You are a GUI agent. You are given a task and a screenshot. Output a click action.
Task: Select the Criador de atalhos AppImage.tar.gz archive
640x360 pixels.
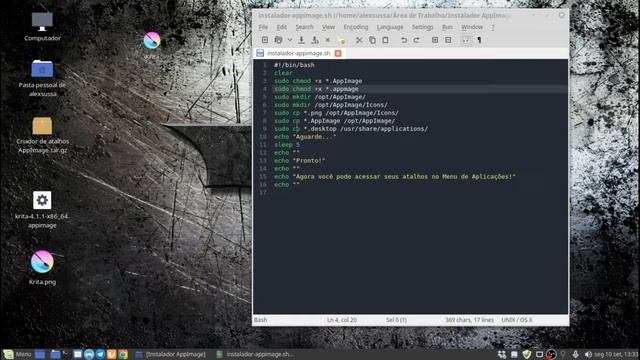coord(42,135)
